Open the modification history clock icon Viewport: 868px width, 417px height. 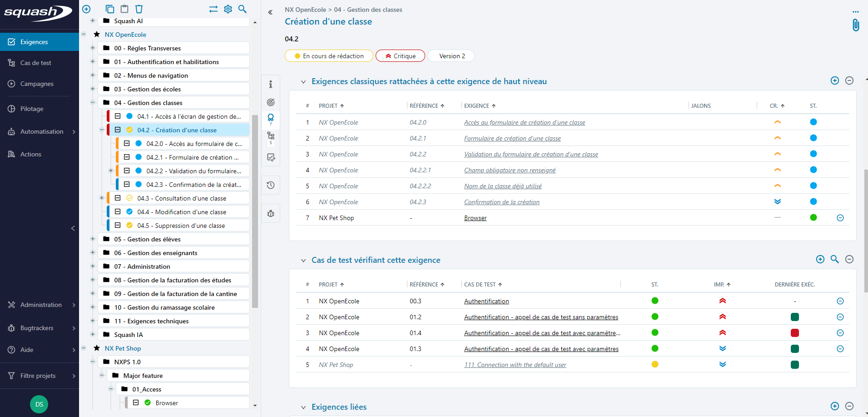(271, 185)
